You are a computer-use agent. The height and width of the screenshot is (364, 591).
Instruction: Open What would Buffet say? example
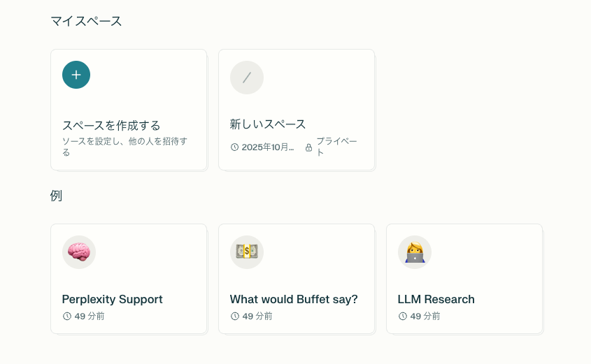(x=294, y=300)
